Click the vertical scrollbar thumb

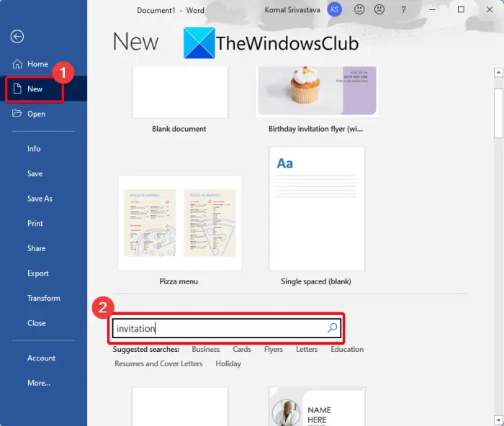click(498, 113)
